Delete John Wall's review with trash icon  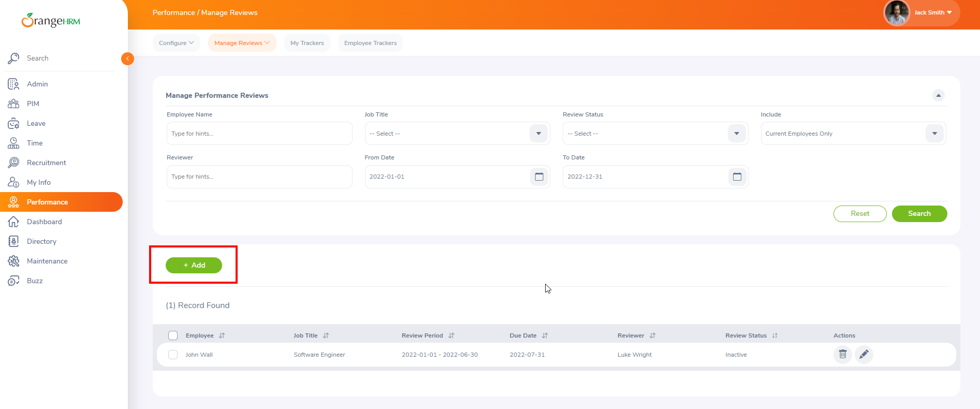coord(843,355)
